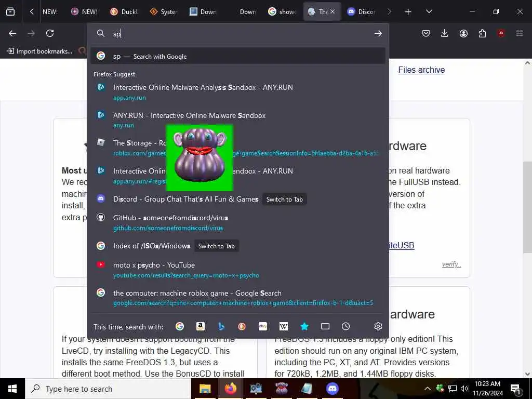Open the list all tabs dropdown
Screen dimensions: 532x399
coord(429,11)
